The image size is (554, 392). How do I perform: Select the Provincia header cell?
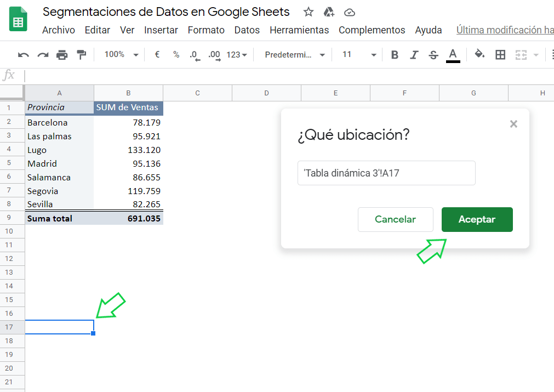pos(59,108)
